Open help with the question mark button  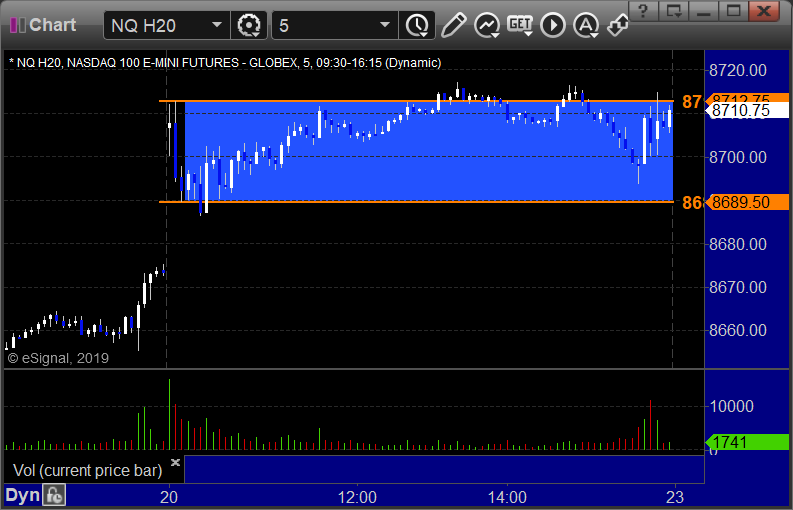643,10
